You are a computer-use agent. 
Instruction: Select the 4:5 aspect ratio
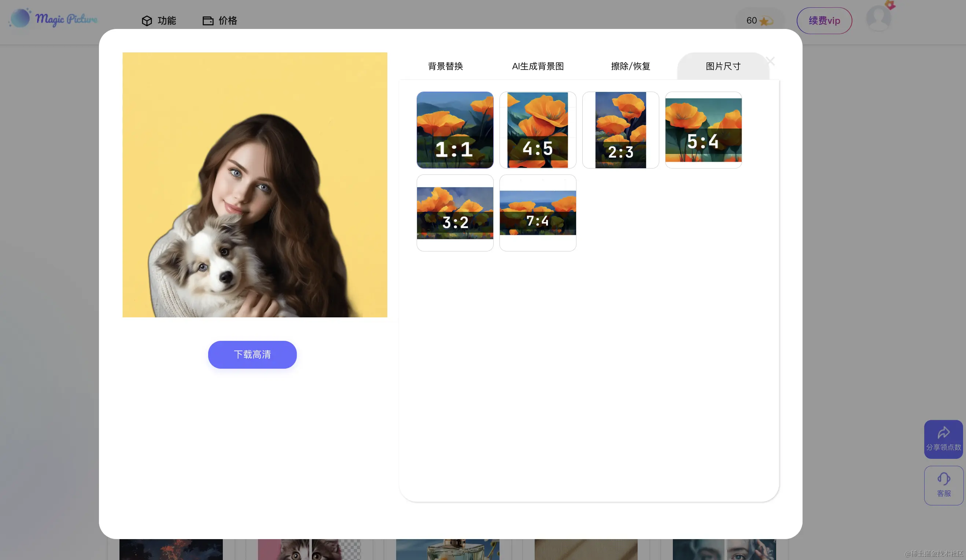538,130
